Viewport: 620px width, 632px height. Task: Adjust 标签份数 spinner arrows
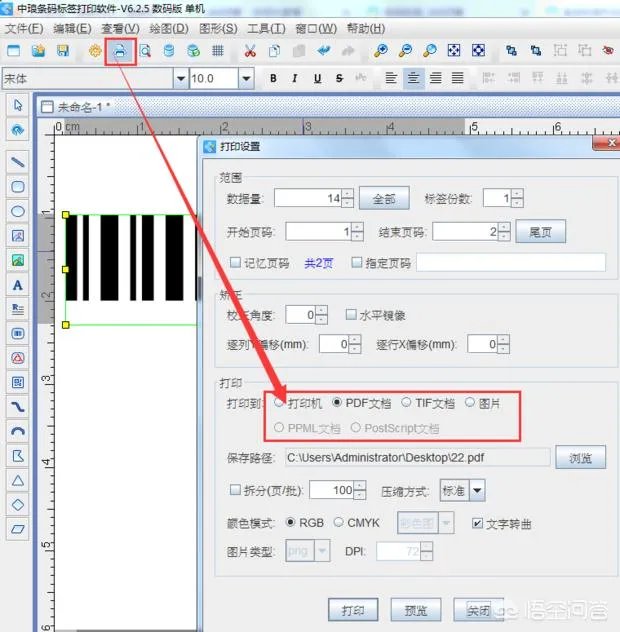click(x=517, y=198)
